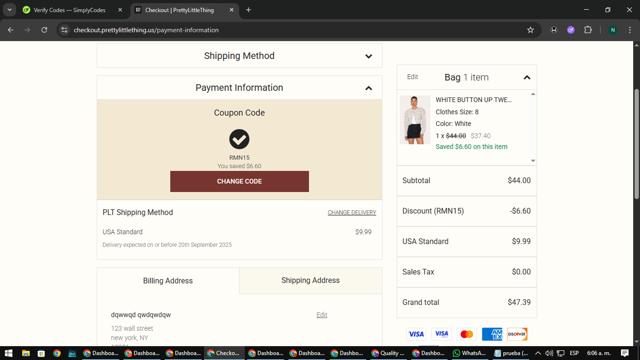Click the first Visa card logo
This screenshot has width=640, height=360.
coord(416,334)
